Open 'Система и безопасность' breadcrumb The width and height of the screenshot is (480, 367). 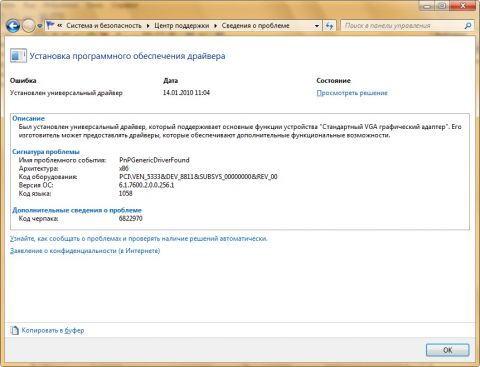tap(104, 26)
